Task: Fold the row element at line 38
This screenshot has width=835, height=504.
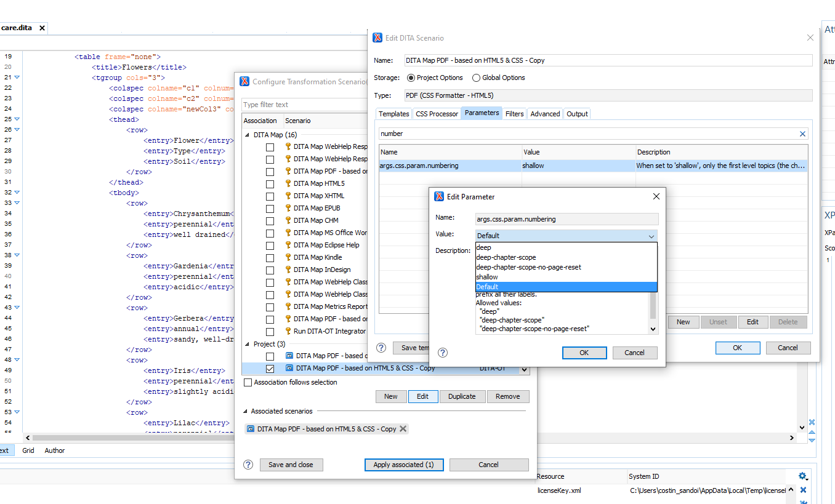Action: click(17, 255)
